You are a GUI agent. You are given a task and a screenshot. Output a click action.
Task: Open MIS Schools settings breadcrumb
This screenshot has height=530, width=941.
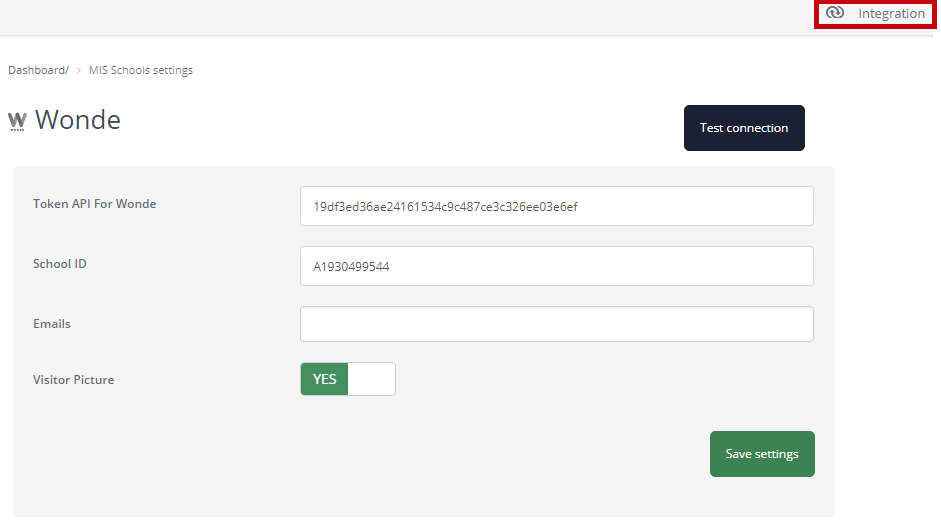coord(140,70)
